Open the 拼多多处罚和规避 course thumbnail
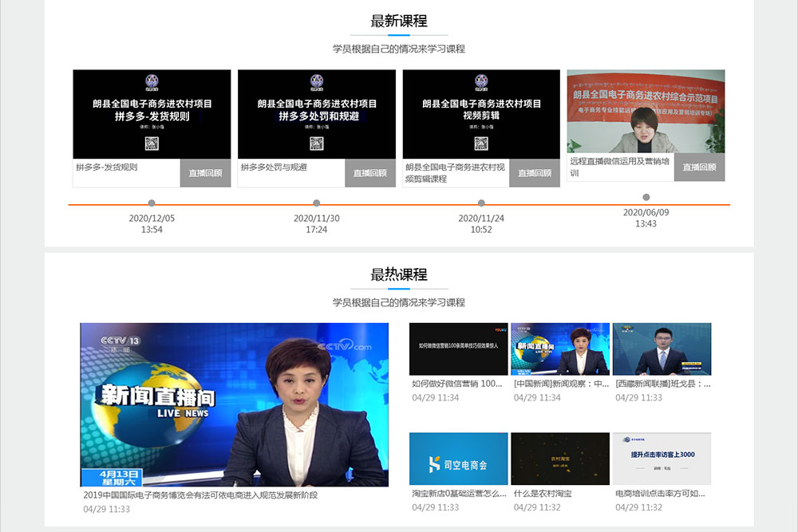Image resolution: width=798 pixels, height=532 pixels. [317, 114]
